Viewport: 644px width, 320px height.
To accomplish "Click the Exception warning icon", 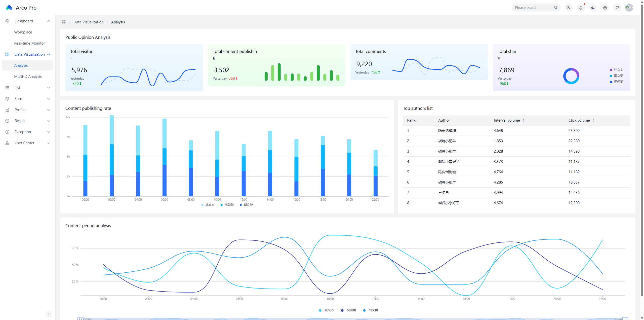I will point(7,132).
